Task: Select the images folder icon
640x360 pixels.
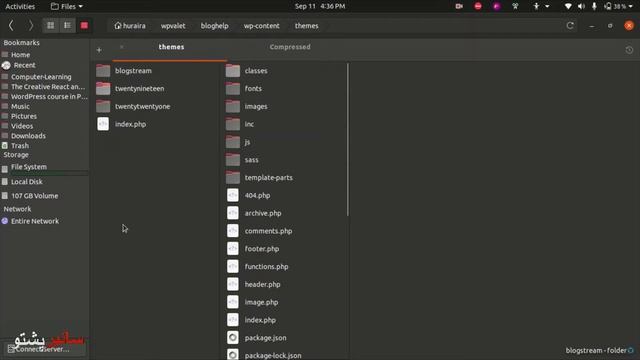Action: 233,107
